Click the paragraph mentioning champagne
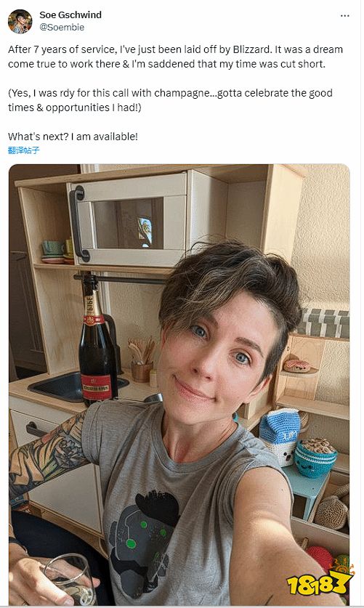 [x=170, y=100]
